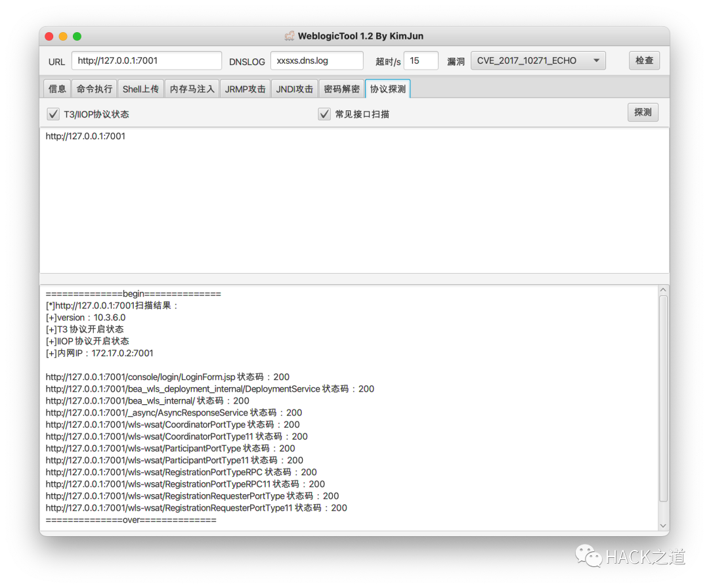Click the [*]http://127.0.0.1:7001扫描结果 line
709x588 pixels.
pyautogui.click(x=112, y=306)
